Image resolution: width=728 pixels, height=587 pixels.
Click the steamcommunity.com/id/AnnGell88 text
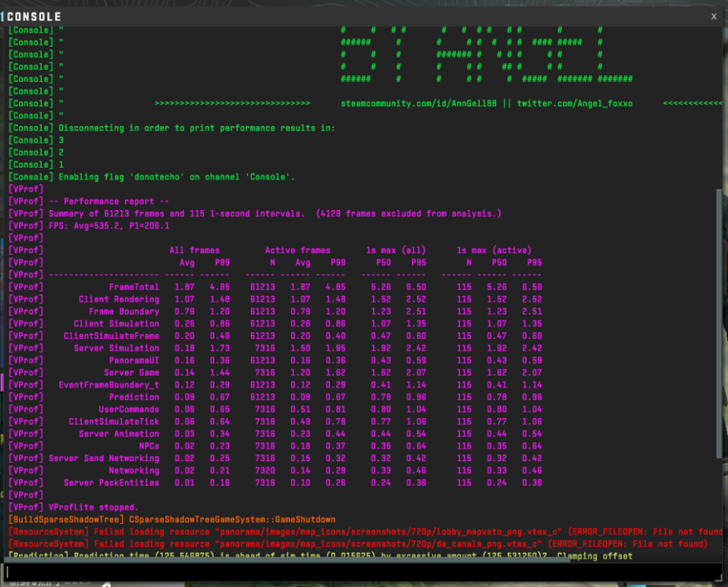click(x=419, y=104)
